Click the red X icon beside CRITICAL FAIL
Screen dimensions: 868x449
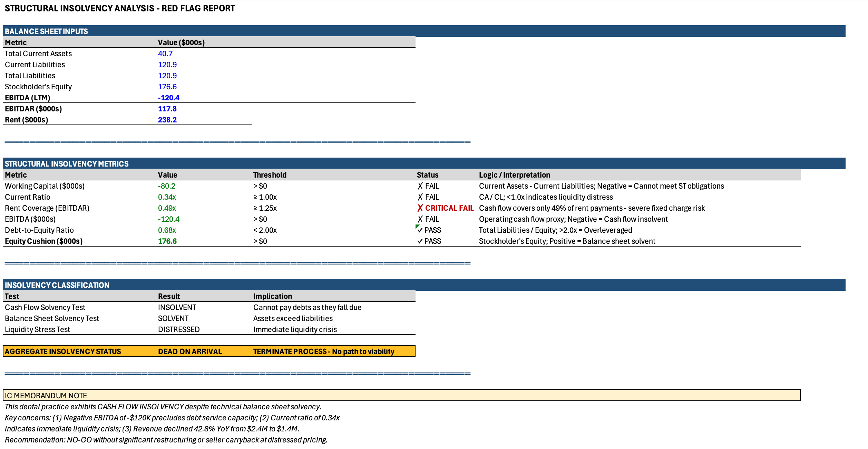click(420, 208)
